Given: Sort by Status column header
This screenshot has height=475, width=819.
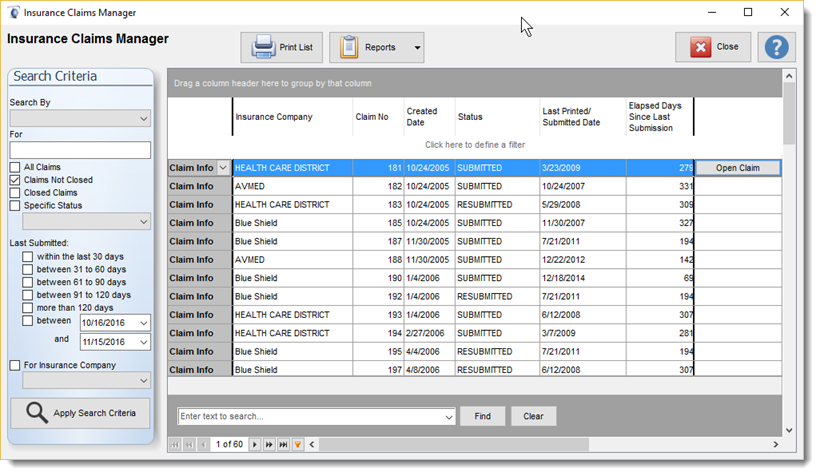Looking at the screenshot, I should click(497, 117).
